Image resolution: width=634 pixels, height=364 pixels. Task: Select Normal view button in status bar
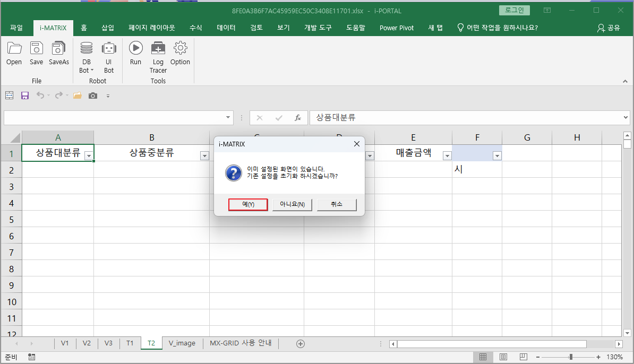[483, 357]
